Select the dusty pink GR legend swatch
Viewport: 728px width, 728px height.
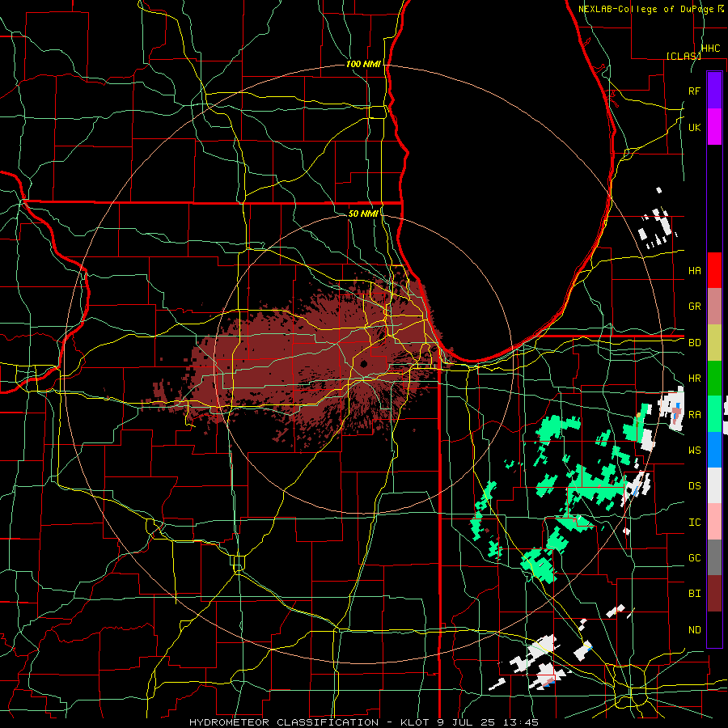pos(714,306)
